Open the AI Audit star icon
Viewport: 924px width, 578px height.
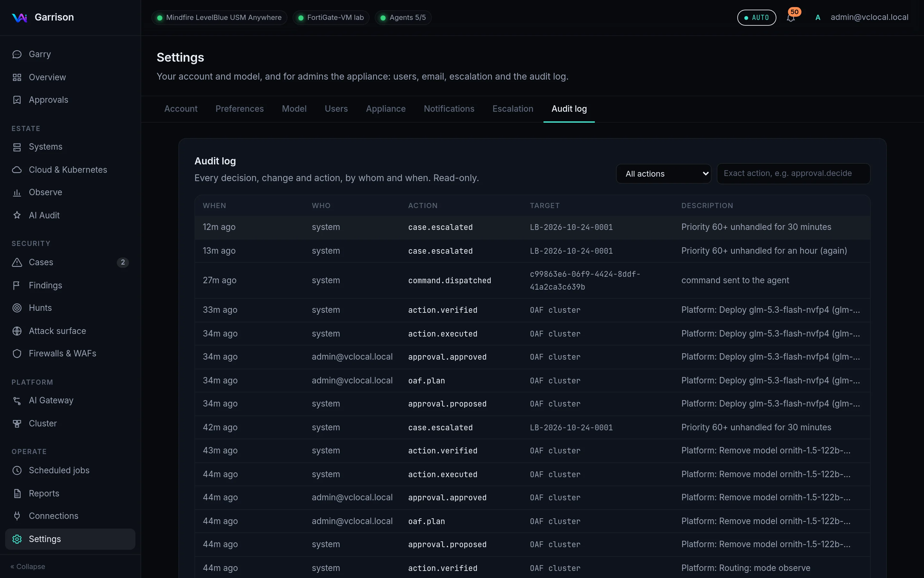point(17,215)
